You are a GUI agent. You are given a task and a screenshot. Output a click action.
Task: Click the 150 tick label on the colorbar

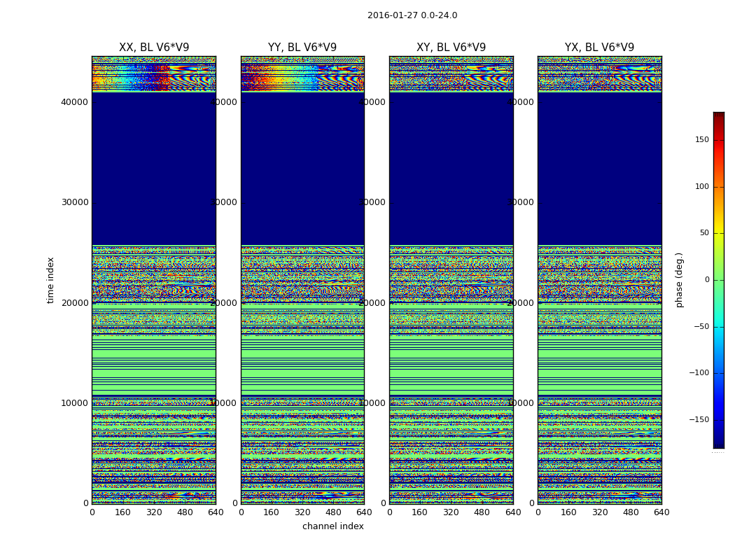pyautogui.click(x=701, y=140)
